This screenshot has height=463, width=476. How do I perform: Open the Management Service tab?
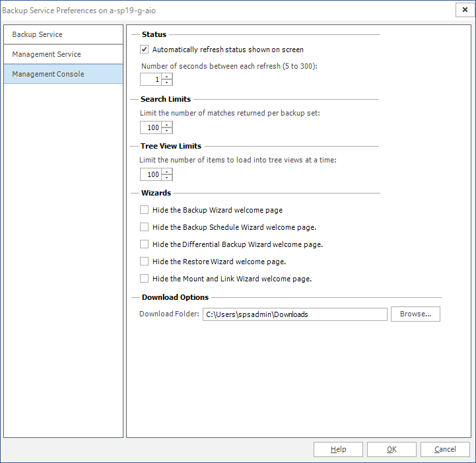tap(63, 54)
